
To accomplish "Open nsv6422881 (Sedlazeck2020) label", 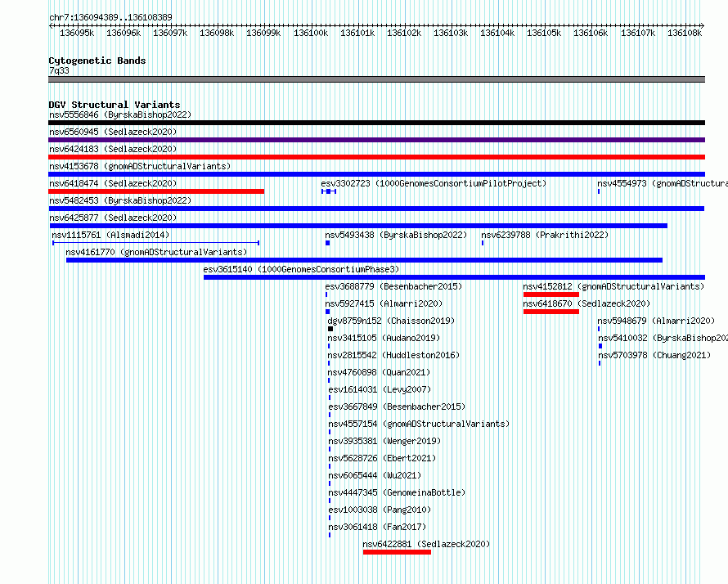I will 427,544.
